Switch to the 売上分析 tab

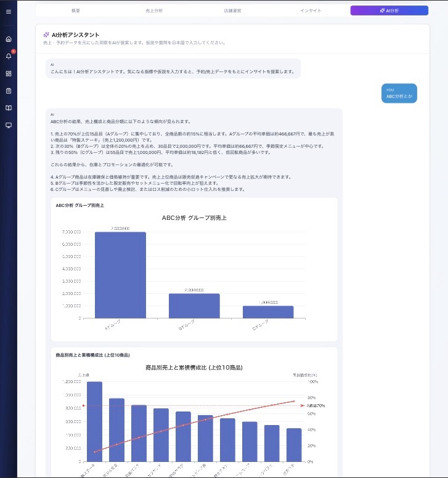tap(154, 10)
